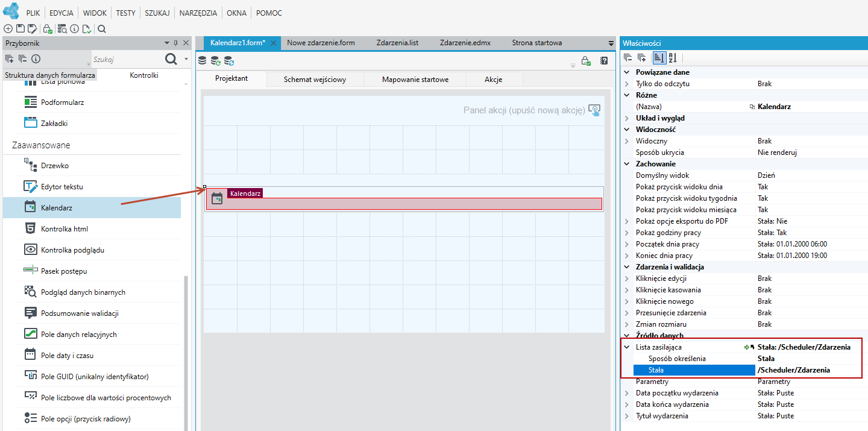868x431 pixels.
Task: Open the PLIK menu
Action: [33, 13]
